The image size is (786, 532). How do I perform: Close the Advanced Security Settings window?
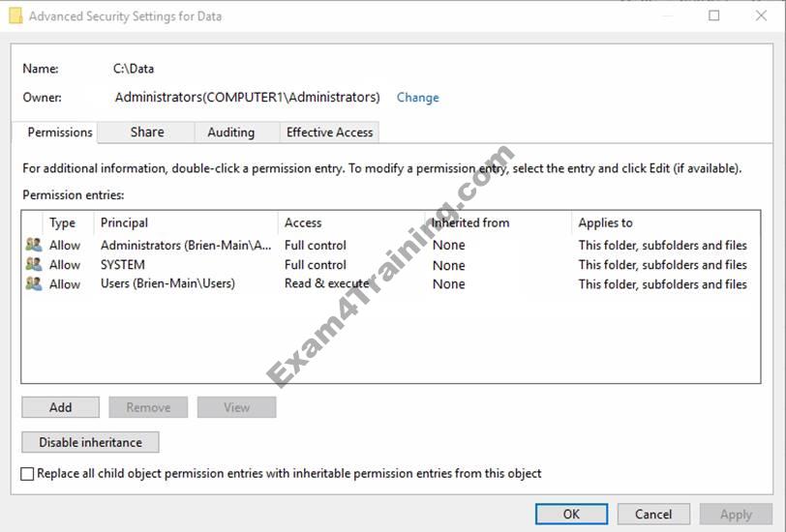click(x=761, y=15)
